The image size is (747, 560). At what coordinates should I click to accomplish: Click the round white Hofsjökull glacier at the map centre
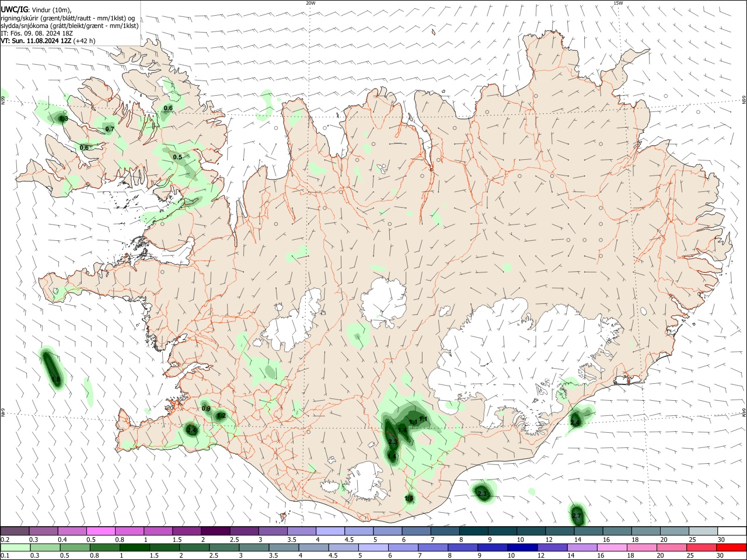click(383, 302)
